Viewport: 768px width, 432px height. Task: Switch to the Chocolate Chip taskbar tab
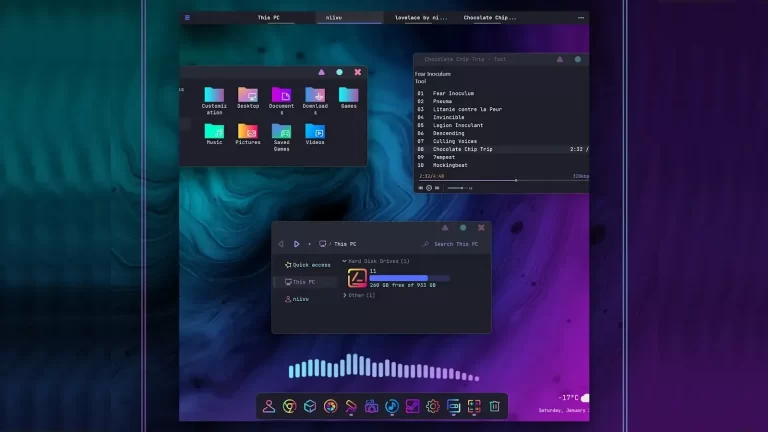490,17
